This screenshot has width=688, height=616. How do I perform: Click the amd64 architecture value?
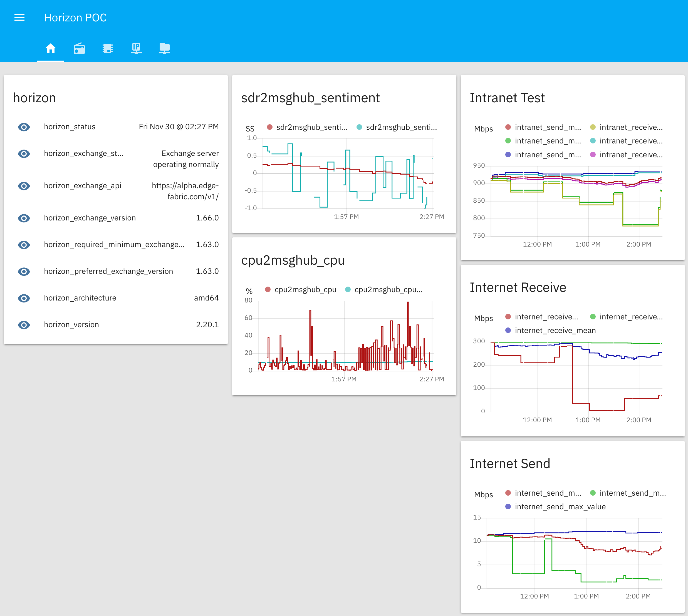[x=206, y=298]
